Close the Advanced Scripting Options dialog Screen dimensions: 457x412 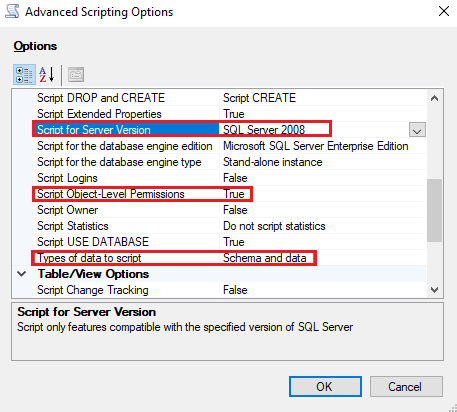(x=444, y=11)
